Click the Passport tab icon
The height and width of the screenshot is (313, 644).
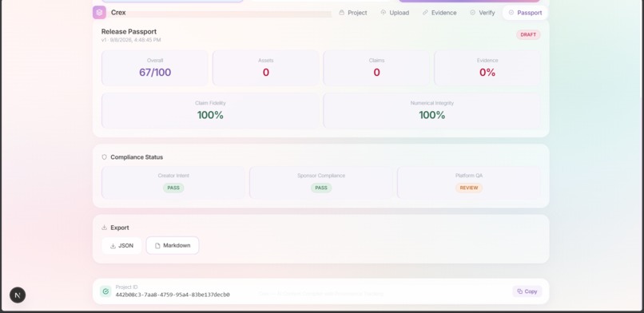(511, 12)
